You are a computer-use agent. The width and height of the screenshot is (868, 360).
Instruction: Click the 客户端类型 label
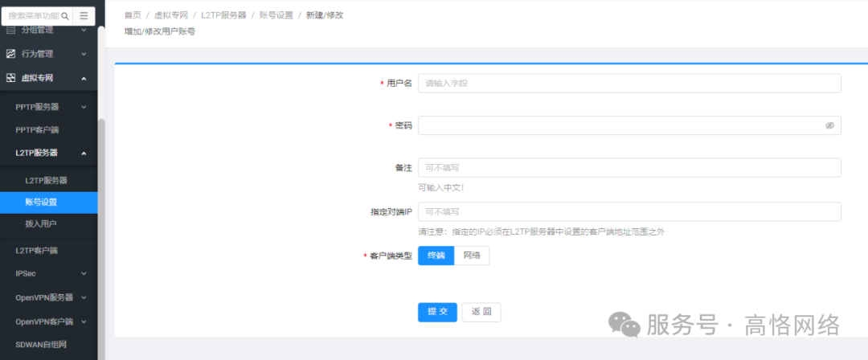(391, 256)
